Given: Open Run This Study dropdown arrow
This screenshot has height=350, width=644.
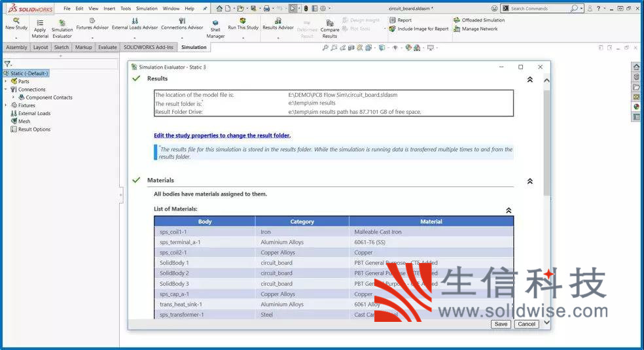Looking at the screenshot, I should (243, 38).
